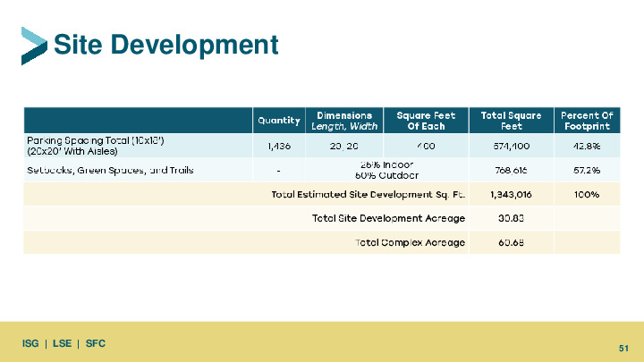Screen dimensions: 644x362
Task: Click the teal chevron logo icon
Action: 34,46
